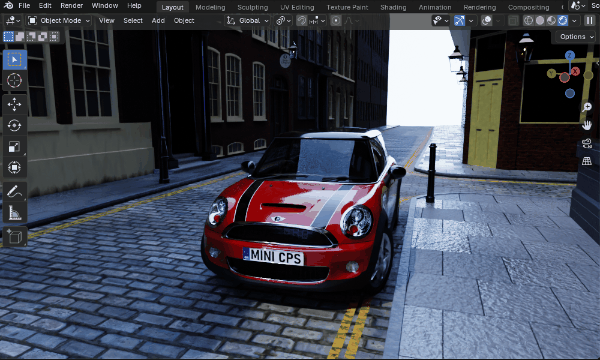600x360 pixels.
Task: Open Global transform orientation dropdown
Action: [x=247, y=21]
